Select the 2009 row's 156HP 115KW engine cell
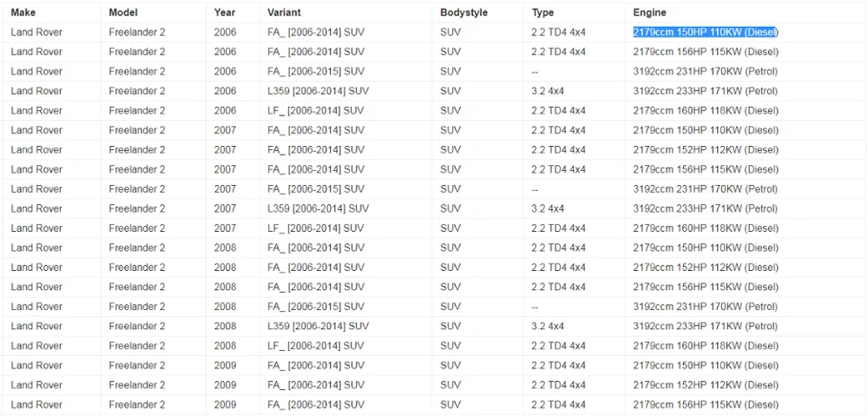This screenshot has width=868, height=416. 705,405
